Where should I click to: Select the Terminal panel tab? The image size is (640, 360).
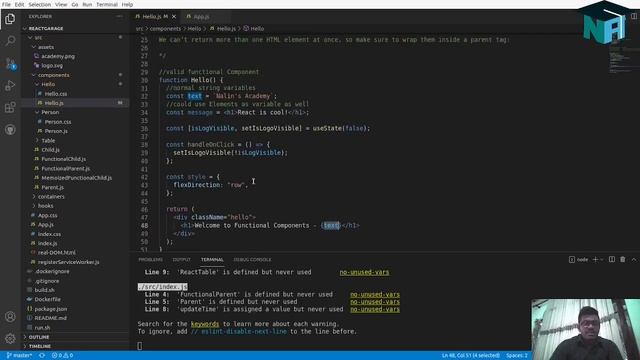[212, 260]
